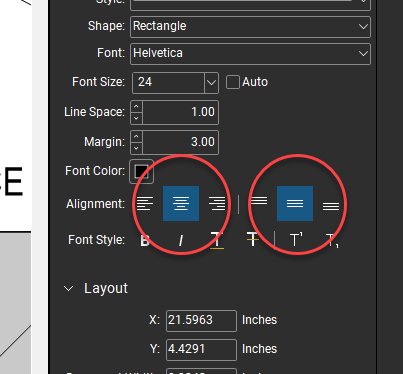
Task: Apply subscript font style
Action: 332,240
